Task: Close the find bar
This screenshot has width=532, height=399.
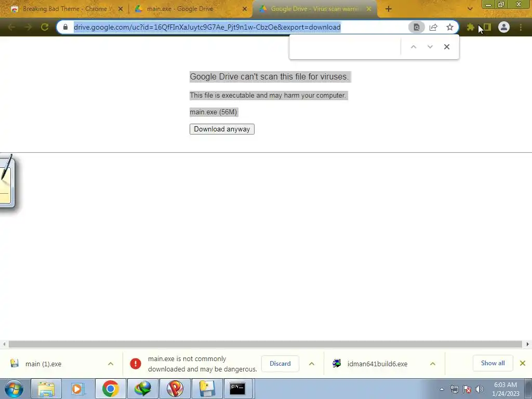Action: click(x=446, y=47)
